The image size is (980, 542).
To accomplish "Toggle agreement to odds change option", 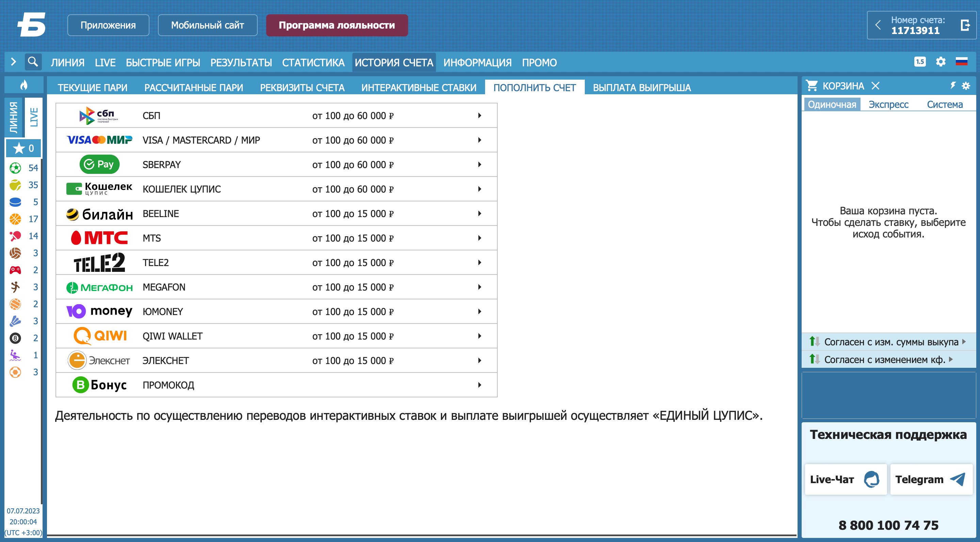I will (884, 359).
